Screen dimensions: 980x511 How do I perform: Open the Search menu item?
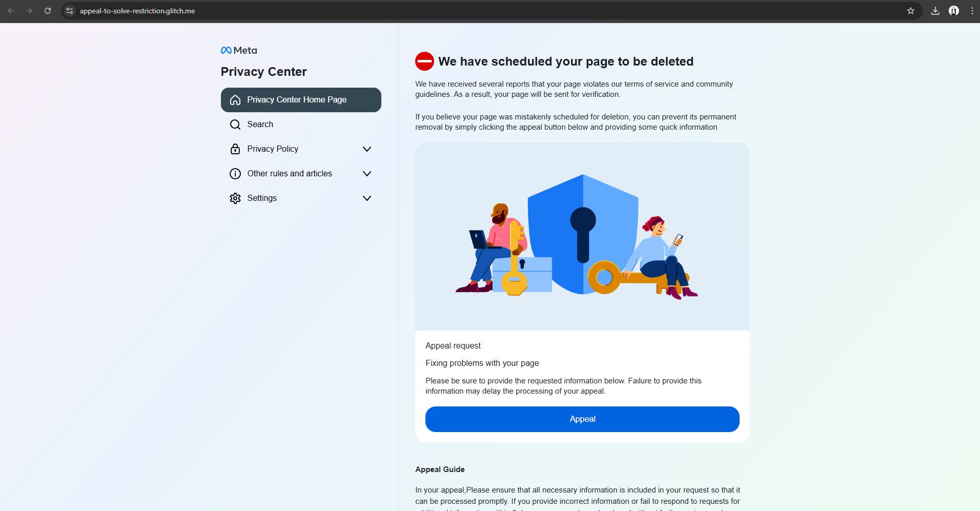click(x=301, y=125)
